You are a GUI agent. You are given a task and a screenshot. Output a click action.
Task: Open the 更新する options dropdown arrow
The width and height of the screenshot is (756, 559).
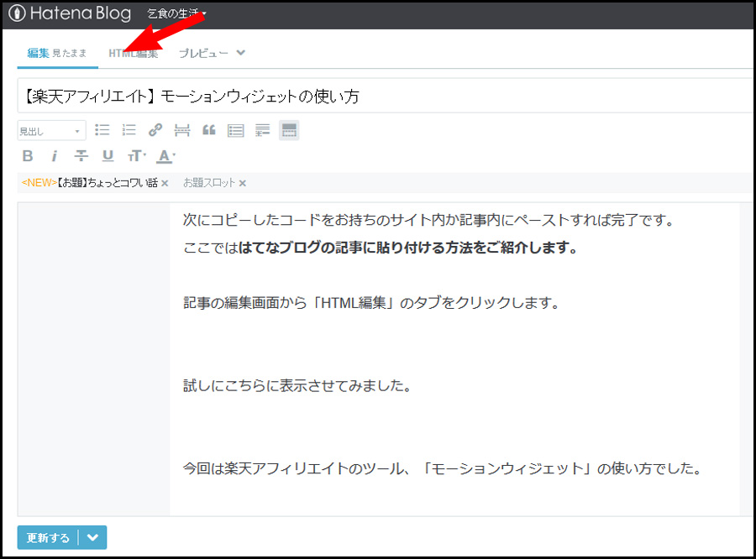pos(92,537)
